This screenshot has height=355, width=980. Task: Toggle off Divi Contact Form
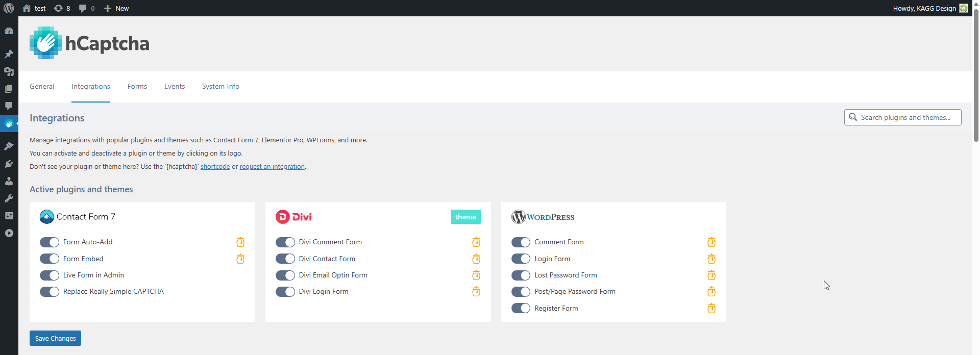tap(285, 259)
